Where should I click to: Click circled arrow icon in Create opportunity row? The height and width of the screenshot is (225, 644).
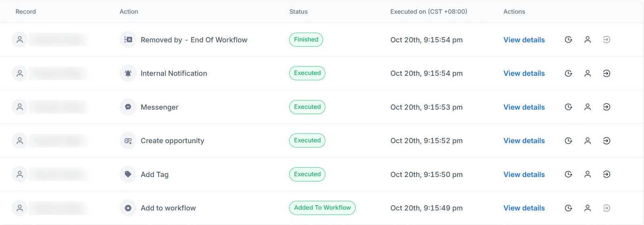[x=607, y=141]
